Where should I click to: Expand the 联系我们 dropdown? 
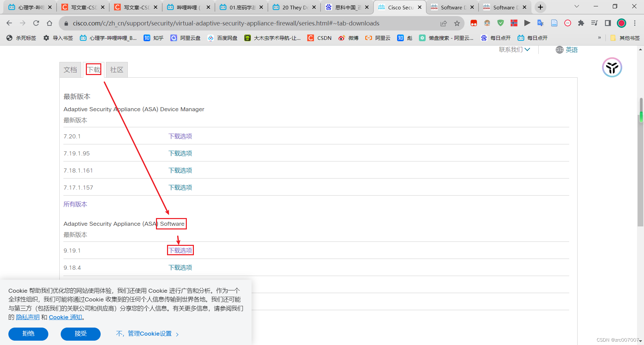click(515, 50)
